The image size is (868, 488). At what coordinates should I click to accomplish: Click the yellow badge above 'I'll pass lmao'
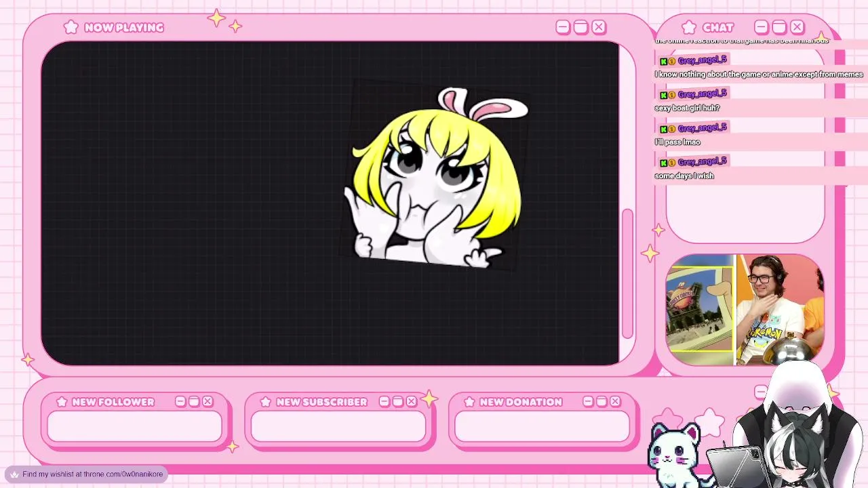pos(671,129)
